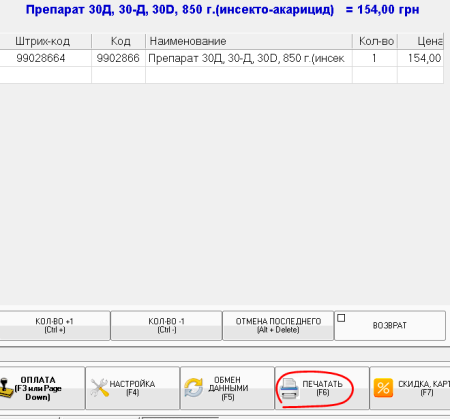This screenshot has height=419, width=450.
Task: Sort by Штрих-код column header
Action: coord(45,41)
